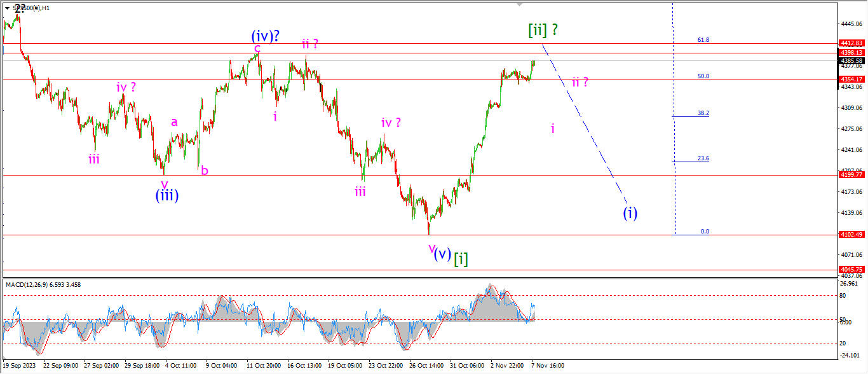Click the 50.0 Fibonacci level label
Screen dimensions: 868x374
pos(703,76)
